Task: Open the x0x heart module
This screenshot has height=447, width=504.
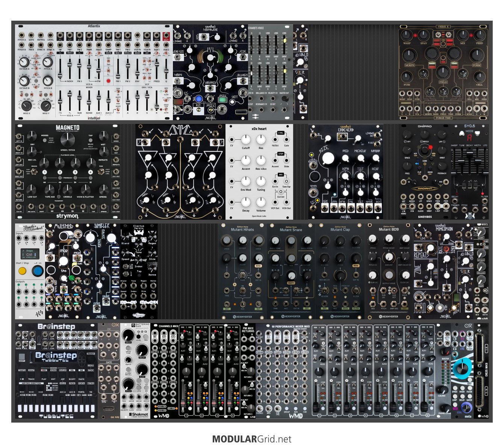Action: point(259,172)
